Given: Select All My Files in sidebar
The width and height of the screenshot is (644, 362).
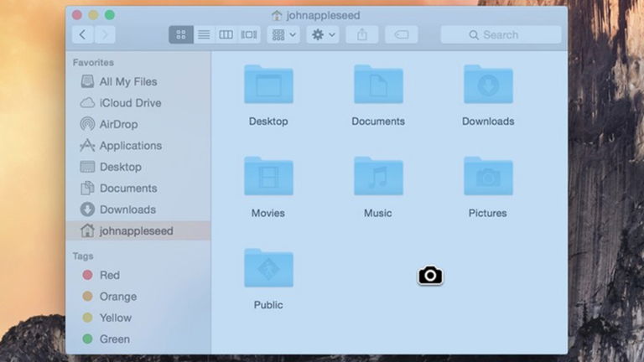Looking at the screenshot, I should 138,81.
